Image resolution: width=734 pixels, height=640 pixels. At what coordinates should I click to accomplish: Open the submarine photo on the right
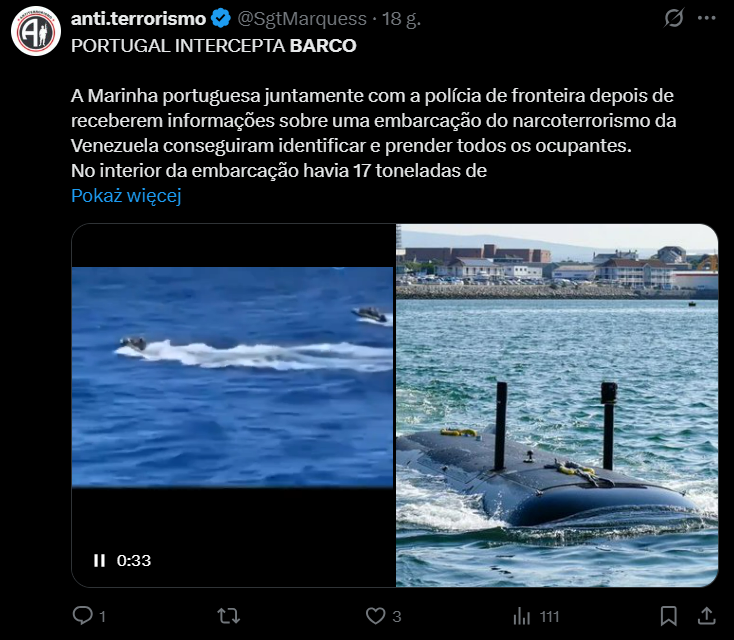point(557,405)
